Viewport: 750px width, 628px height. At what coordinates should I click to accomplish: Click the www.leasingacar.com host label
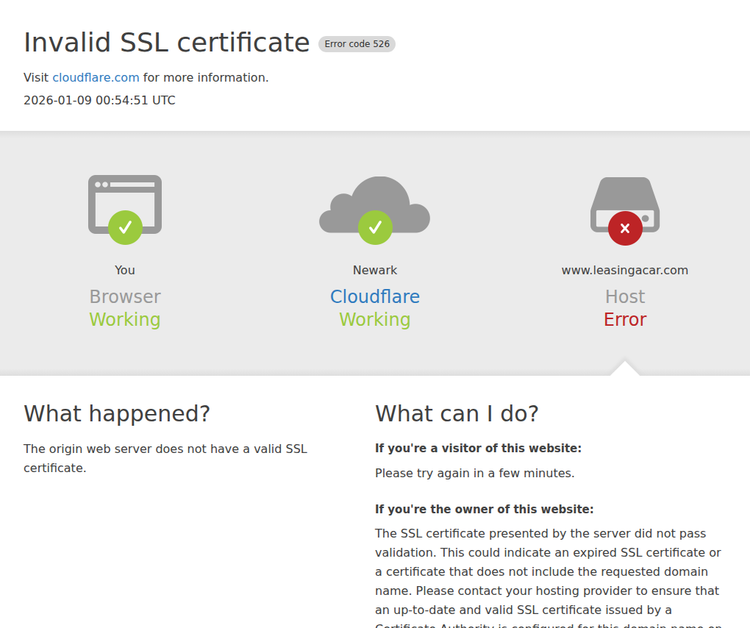625,270
